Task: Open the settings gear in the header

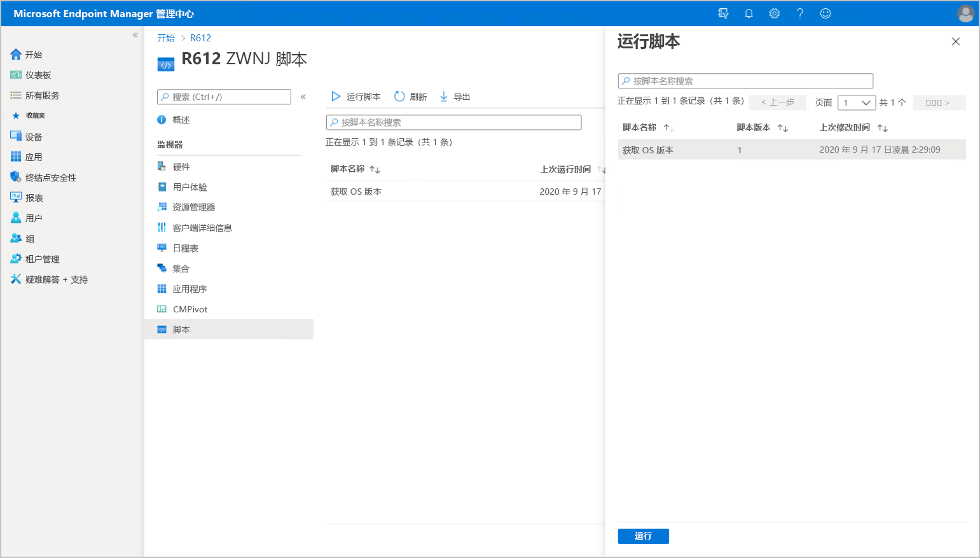Action: (774, 13)
